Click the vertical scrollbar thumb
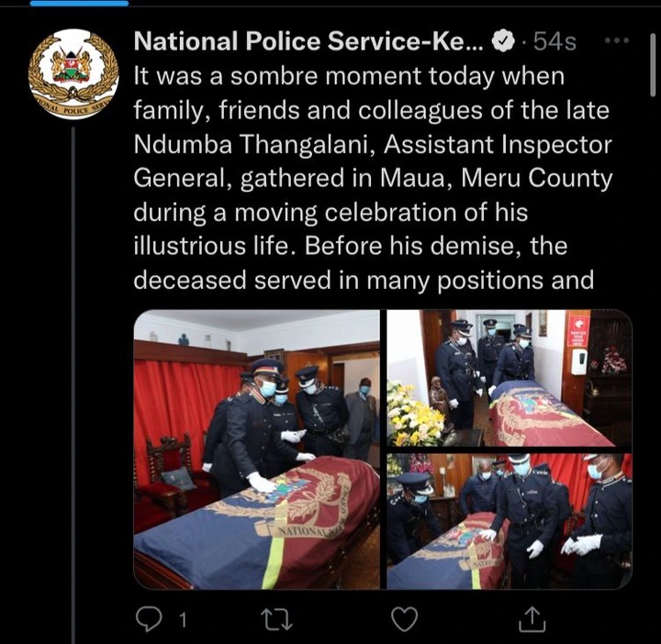 (653, 65)
